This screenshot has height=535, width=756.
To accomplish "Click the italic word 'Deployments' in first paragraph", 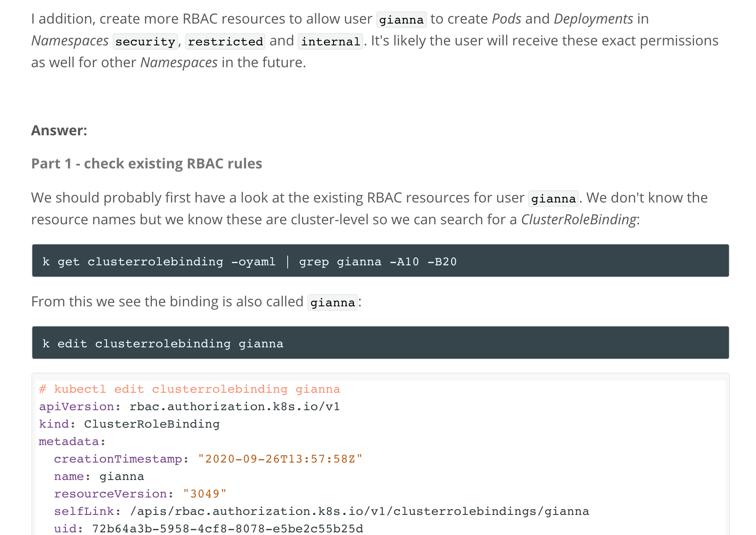I will [x=593, y=19].
